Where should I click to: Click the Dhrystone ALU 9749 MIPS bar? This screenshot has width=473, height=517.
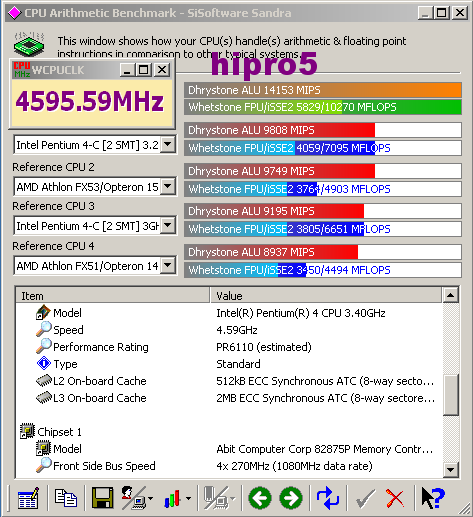click(x=323, y=171)
